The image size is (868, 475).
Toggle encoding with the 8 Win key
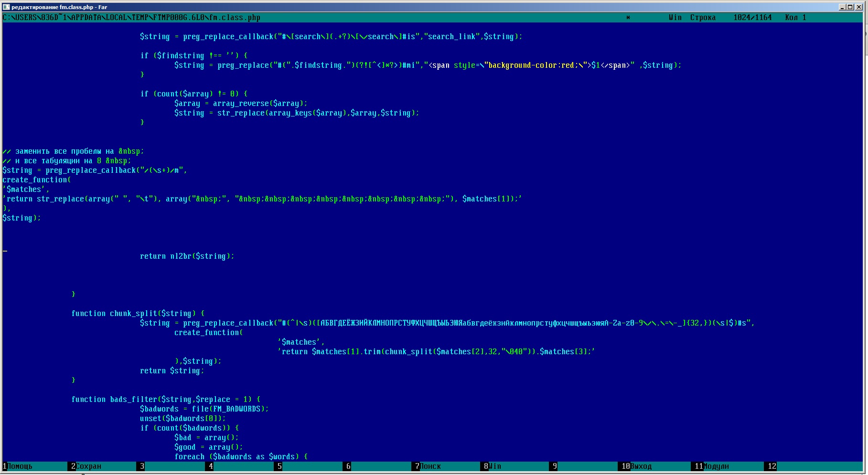click(x=495, y=466)
